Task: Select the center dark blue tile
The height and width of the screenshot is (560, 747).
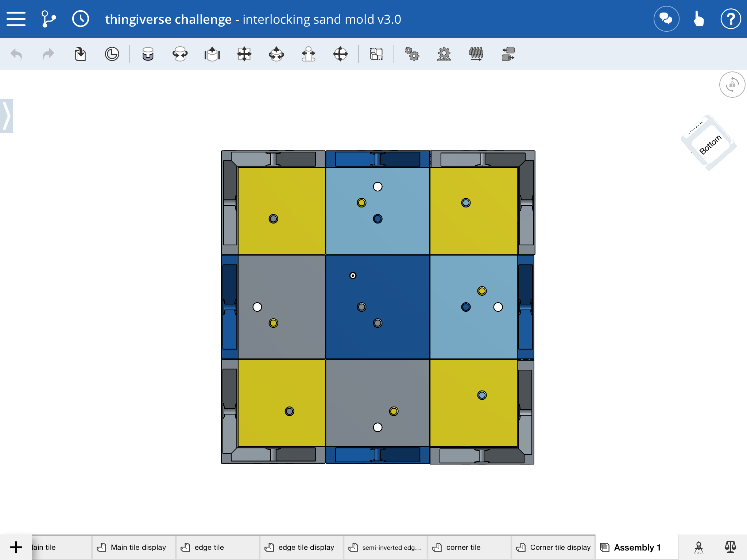Action: click(x=378, y=307)
